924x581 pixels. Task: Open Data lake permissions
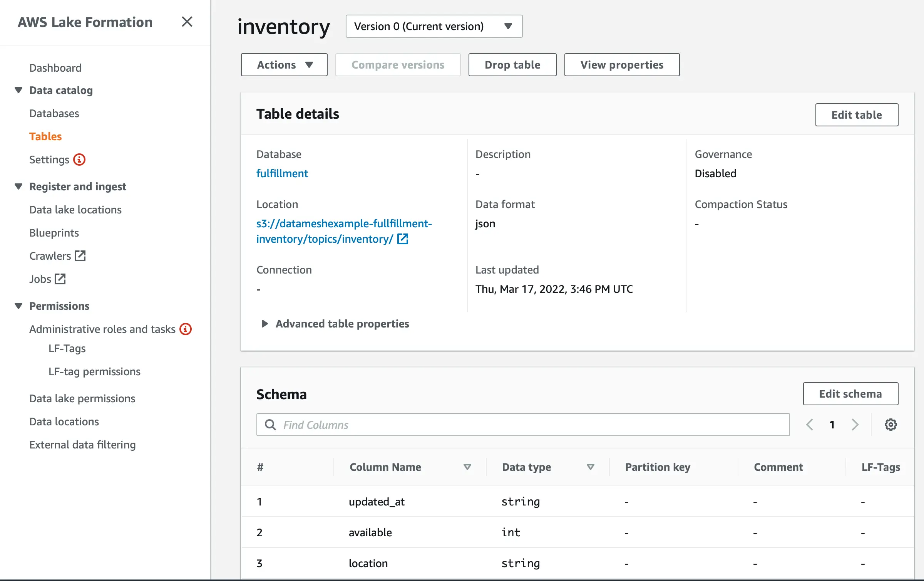click(x=82, y=398)
